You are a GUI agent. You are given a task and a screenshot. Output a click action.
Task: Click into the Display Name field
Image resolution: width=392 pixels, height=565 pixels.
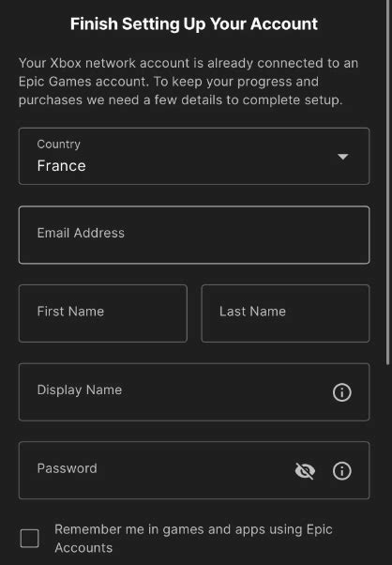click(x=194, y=392)
